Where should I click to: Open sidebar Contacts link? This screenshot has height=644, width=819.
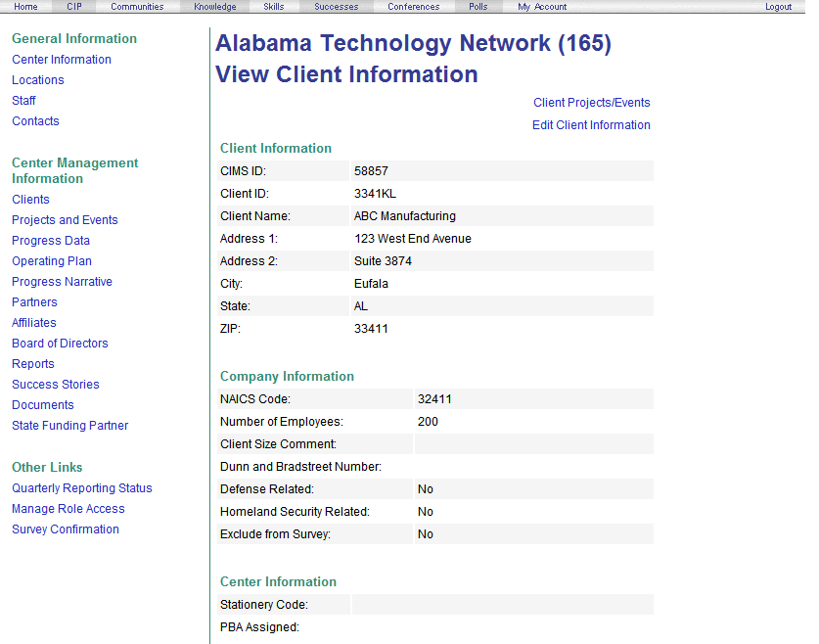pyautogui.click(x=35, y=121)
